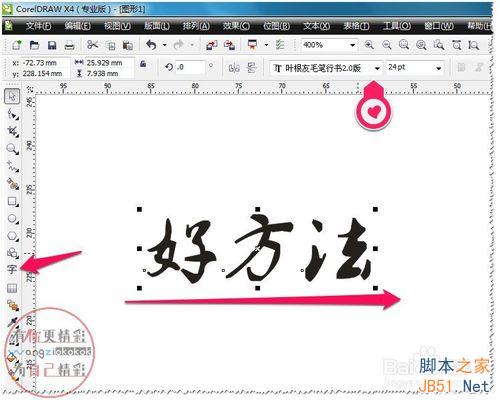
Task: Open the 效果(C) menu
Action: 236,26
